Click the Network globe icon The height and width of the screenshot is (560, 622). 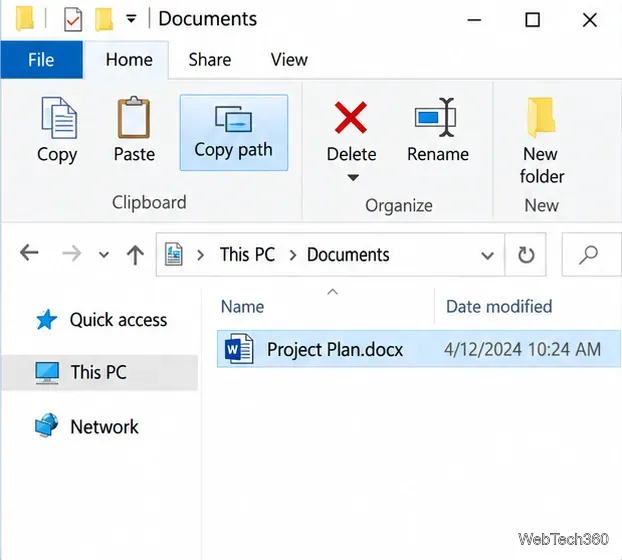point(46,425)
